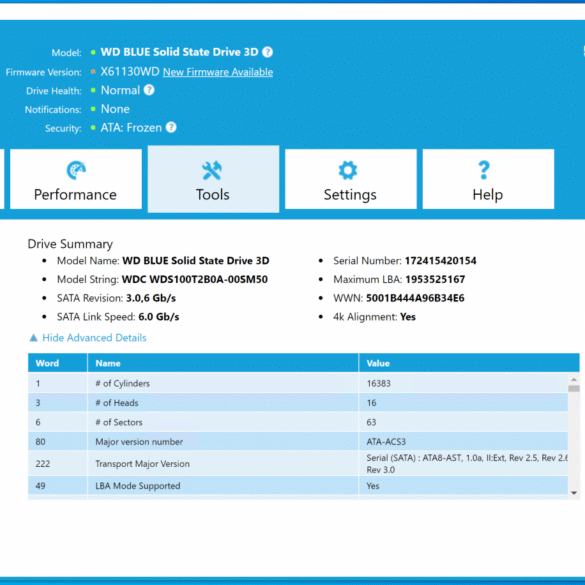Screen dimensions: 585x585
Task: Select model string WDC WDS100T2B0A-00SM50
Action: coord(195,279)
